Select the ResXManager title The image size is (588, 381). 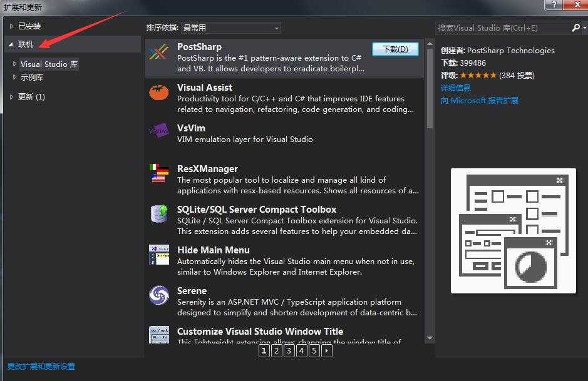[x=207, y=169]
